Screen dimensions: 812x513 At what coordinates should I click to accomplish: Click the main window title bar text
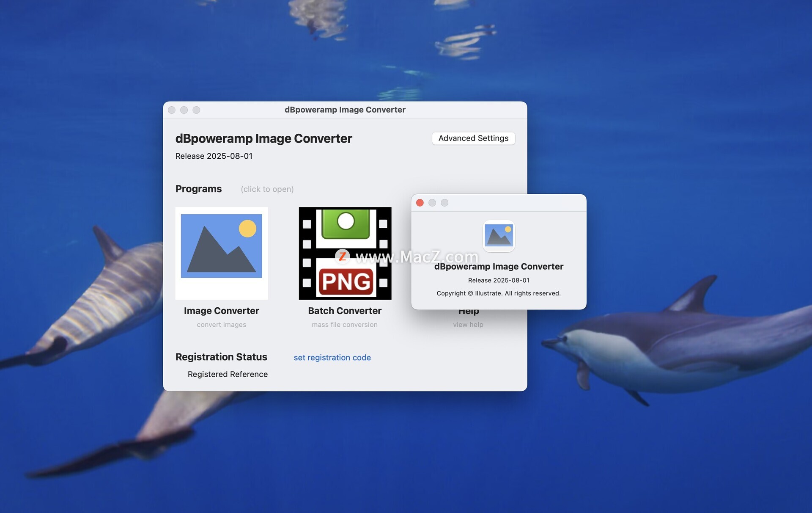point(345,110)
